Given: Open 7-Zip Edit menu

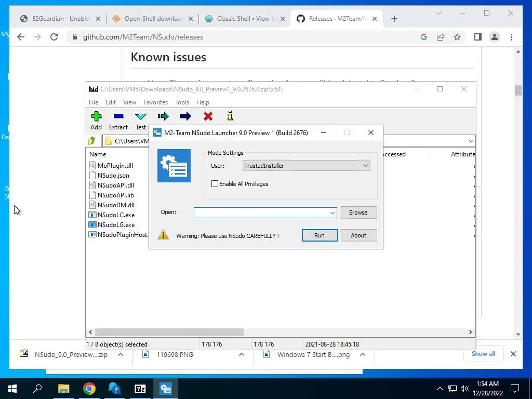Looking at the screenshot, I should pyautogui.click(x=111, y=102).
